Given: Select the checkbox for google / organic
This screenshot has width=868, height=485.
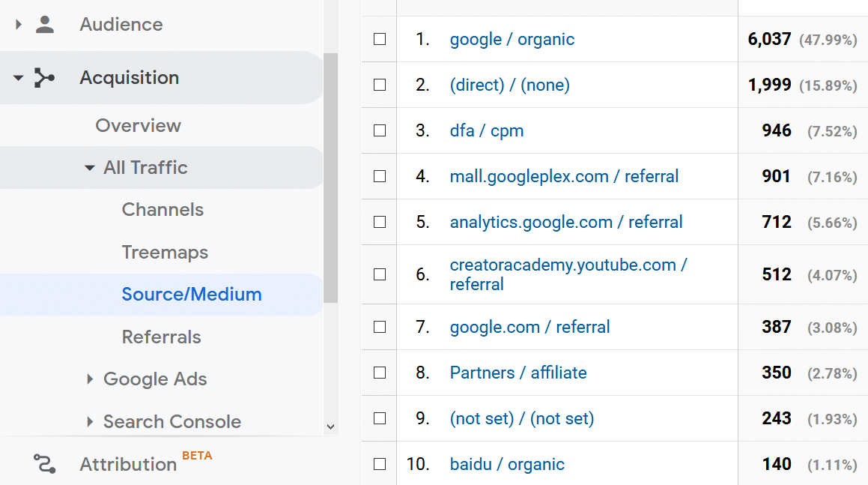Looking at the screenshot, I should pos(379,39).
